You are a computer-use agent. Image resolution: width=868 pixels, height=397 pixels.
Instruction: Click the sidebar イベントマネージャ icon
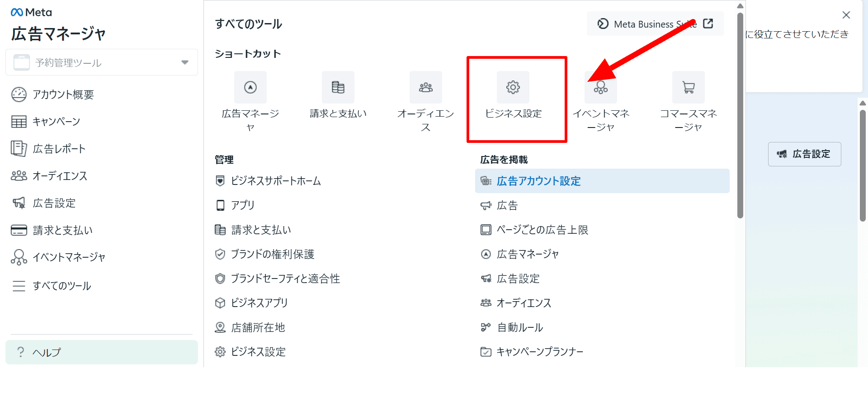(x=19, y=257)
